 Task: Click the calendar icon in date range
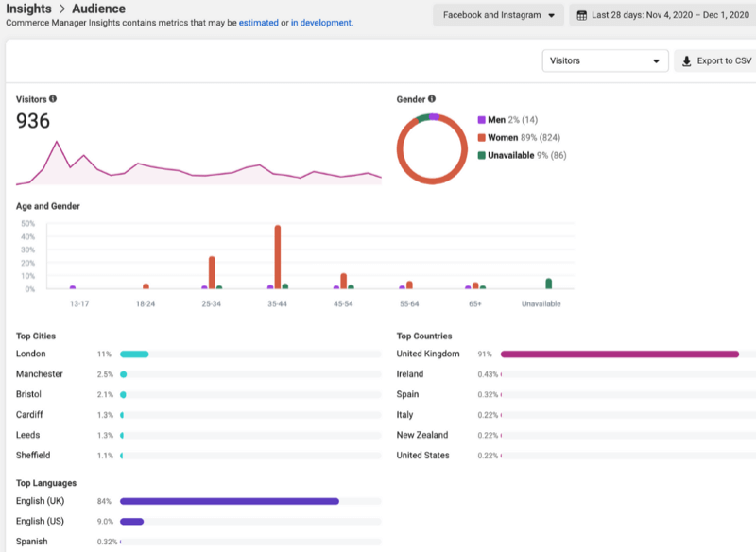582,15
